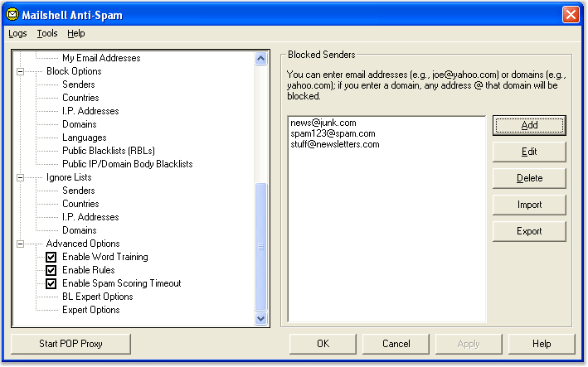
Task: Click the Start POP Proxy button
Action: pos(70,343)
